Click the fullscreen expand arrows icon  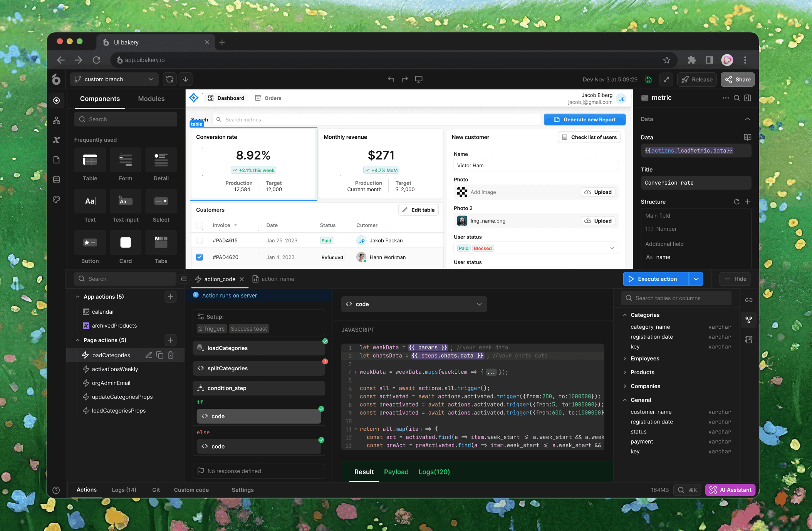point(666,80)
